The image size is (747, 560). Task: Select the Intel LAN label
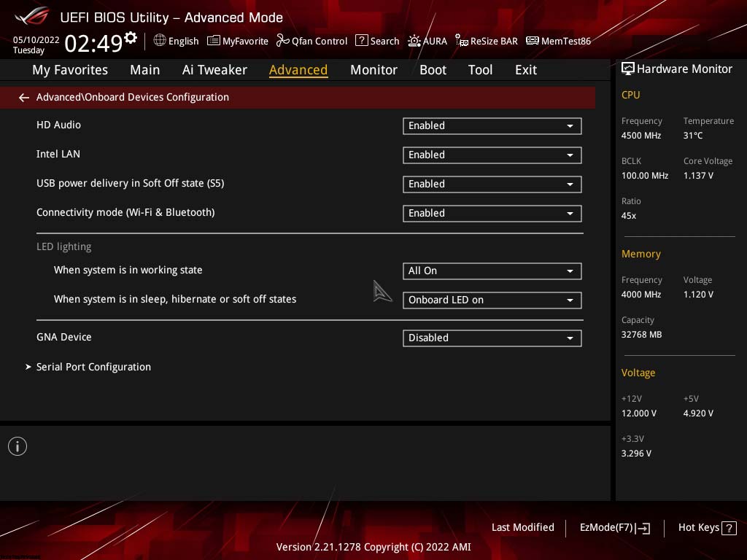click(x=58, y=154)
